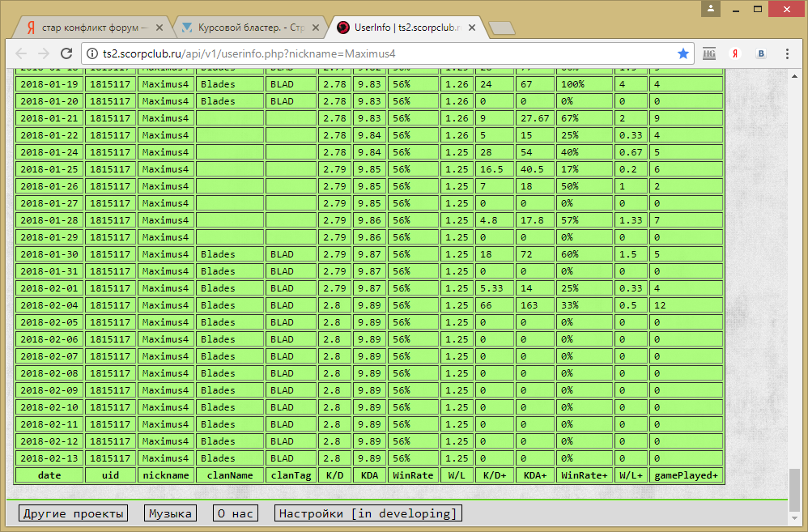Minimize the Chrome window
This screenshot has height=532, width=808.
click(735, 9)
